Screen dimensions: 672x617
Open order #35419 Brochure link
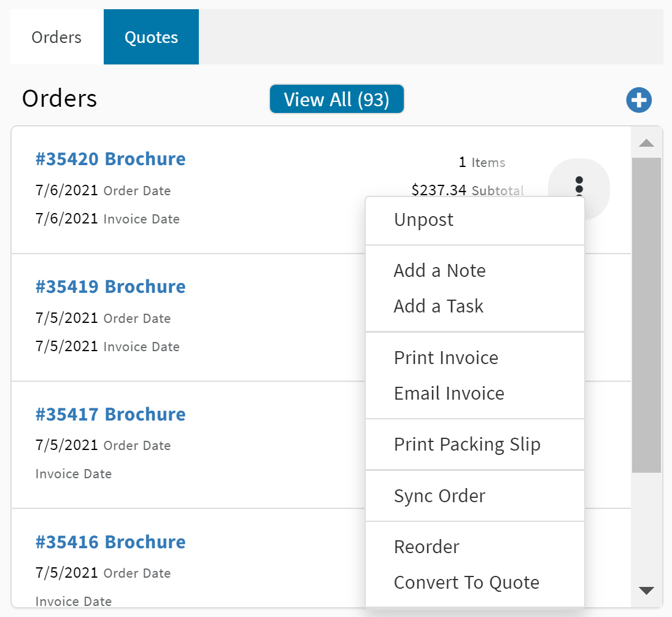click(x=110, y=287)
